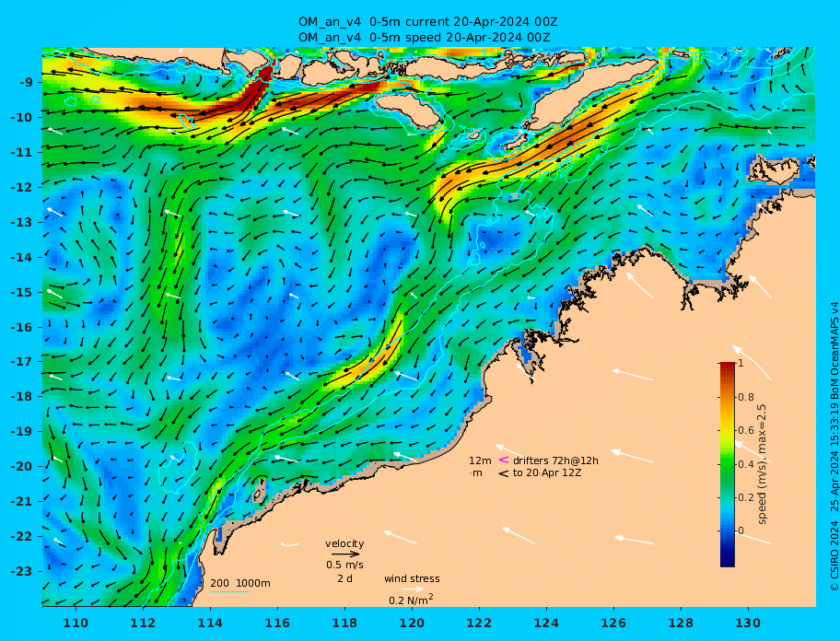Click the 'drifters 72h@12h' legend text
The image size is (840, 641).
point(555,460)
